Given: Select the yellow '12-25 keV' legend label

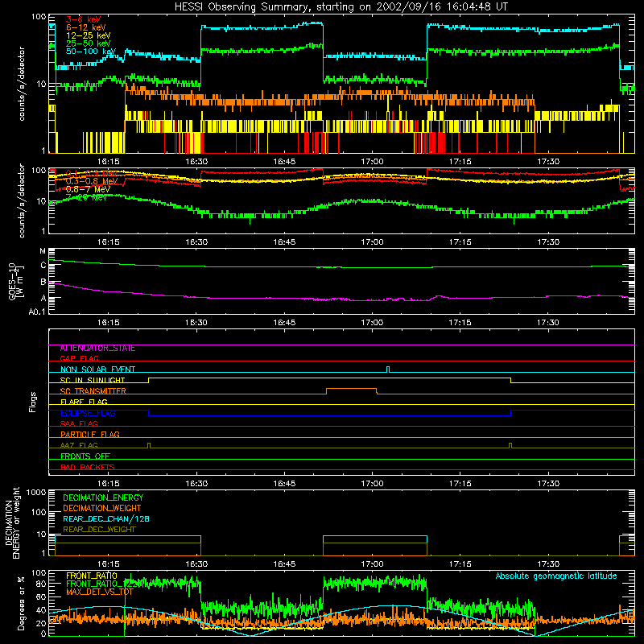Looking at the screenshot, I should point(89,35).
